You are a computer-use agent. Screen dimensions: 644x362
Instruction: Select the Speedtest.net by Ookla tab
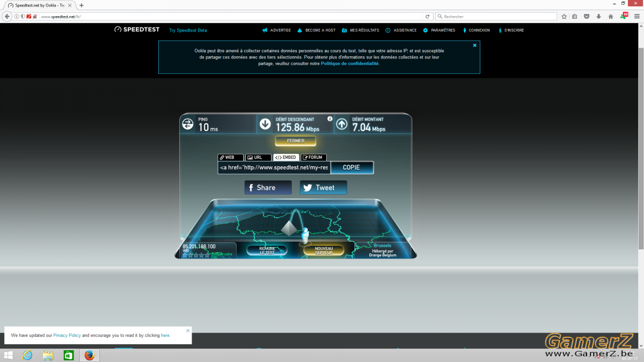[39, 5]
